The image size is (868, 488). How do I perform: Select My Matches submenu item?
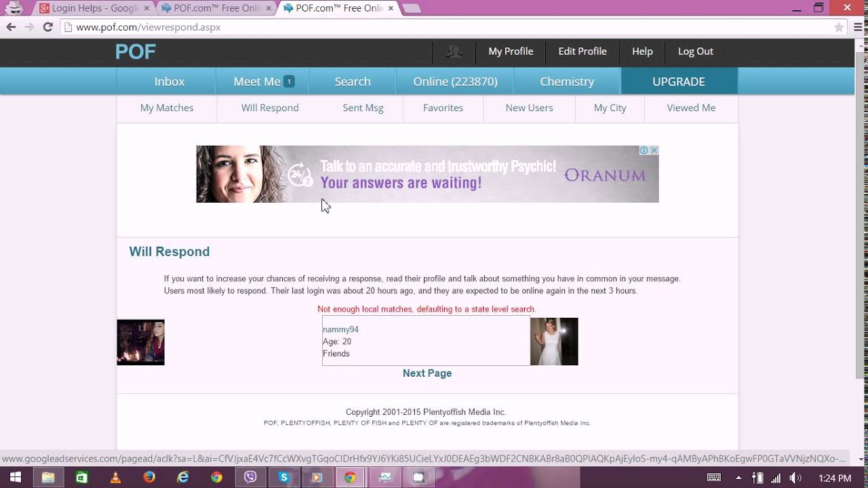[167, 108]
